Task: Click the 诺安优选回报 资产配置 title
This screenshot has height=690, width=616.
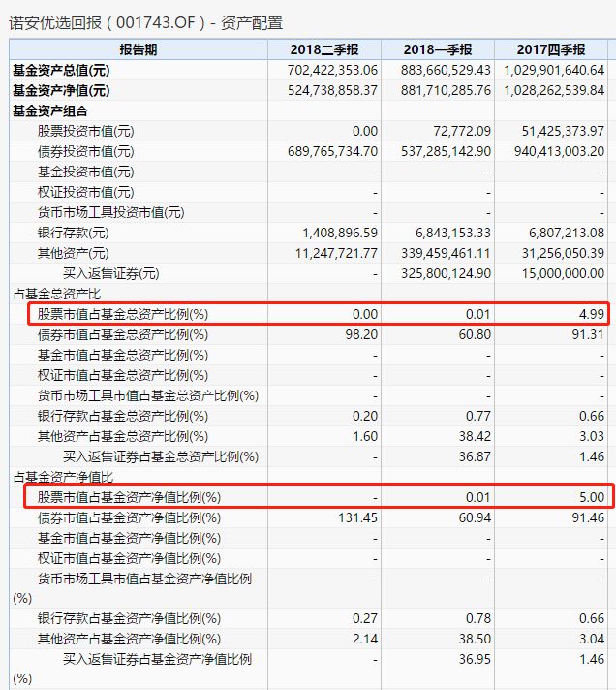Action: [x=145, y=23]
